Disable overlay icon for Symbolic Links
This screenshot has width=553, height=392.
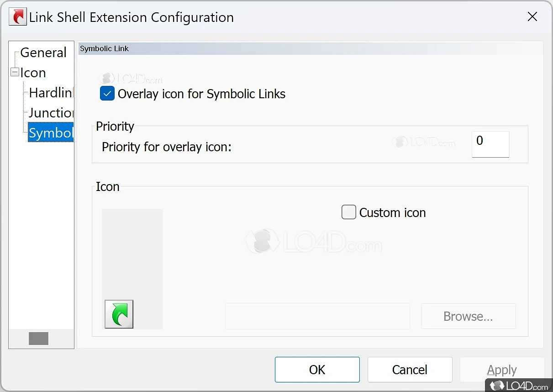coord(107,94)
